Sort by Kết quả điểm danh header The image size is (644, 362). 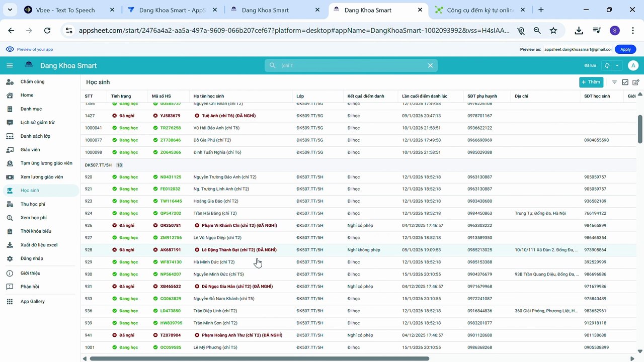pos(365,96)
